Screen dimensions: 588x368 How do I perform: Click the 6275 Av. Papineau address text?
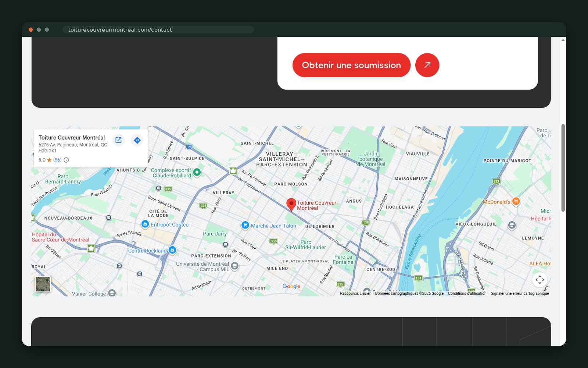pyautogui.click(x=73, y=148)
